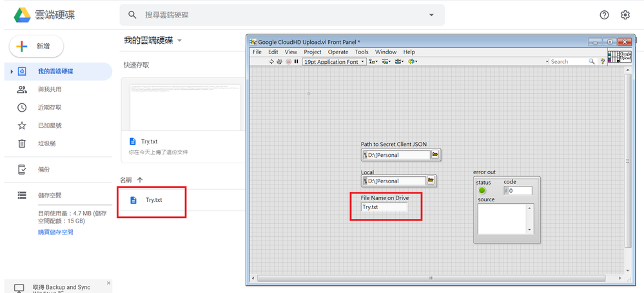The width and height of the screenshot is (644, 293).
Task: Open the Align Objects tool dropdown
Action: tap(373, 62)
